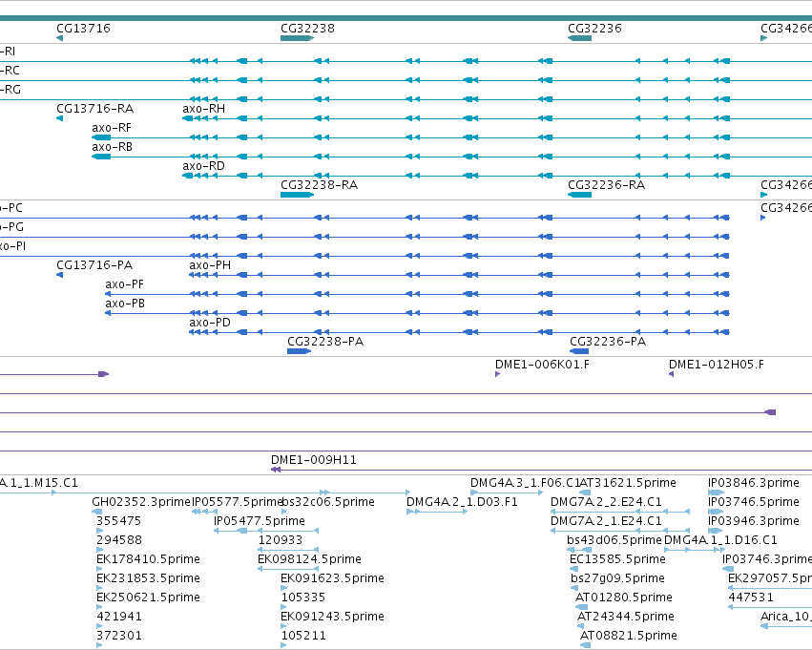Click the axo-RF transcript label
The image size is (812, 650).
(112, 128)
